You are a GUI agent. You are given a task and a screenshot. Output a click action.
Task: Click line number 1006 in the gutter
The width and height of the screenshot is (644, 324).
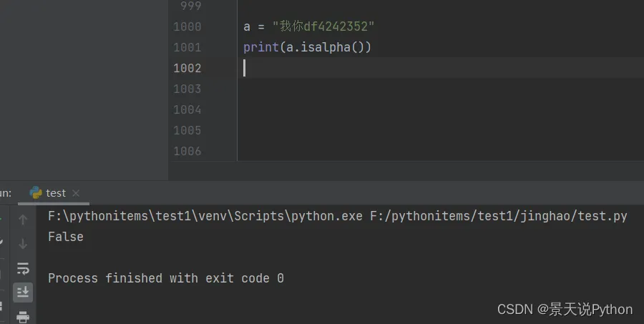[x=187, y=152]
